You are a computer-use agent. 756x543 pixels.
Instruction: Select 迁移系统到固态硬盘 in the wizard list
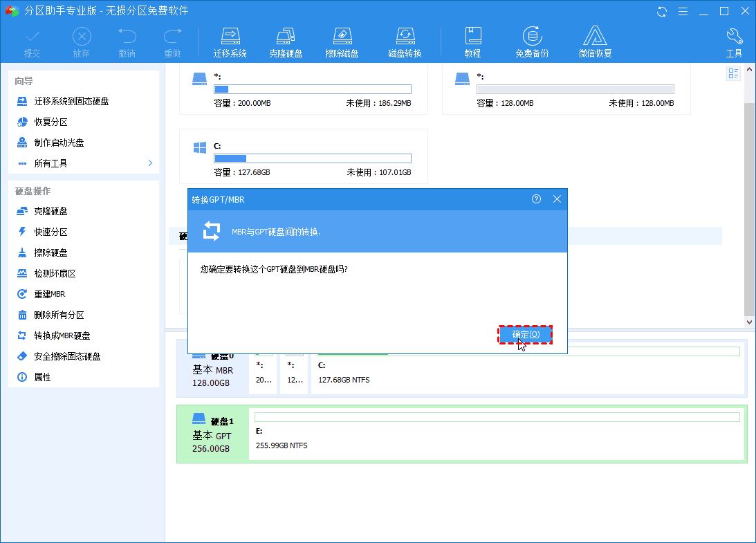point(71,101)
